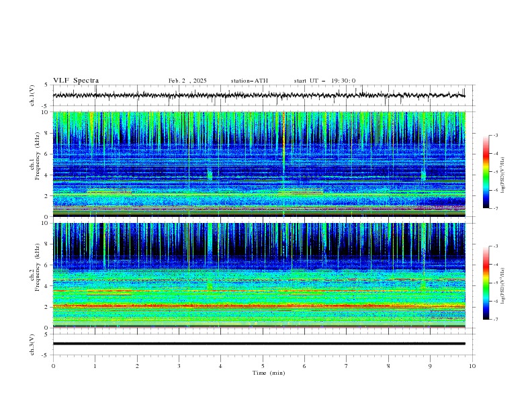The image size is (532, 411).
Task: Click the ch.2 spectrogram color bar
Action: (x=486, y=283)
